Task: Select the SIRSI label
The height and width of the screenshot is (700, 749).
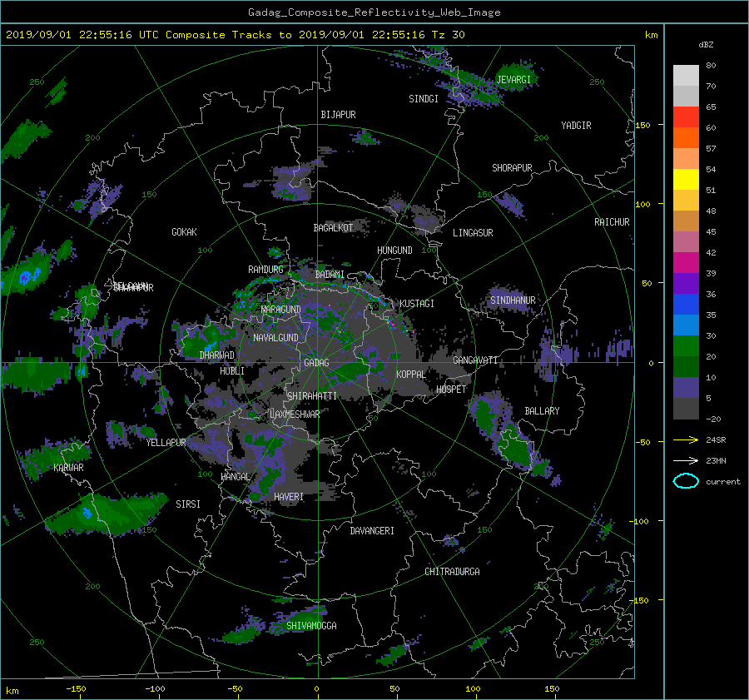Action: click(188, 504)
